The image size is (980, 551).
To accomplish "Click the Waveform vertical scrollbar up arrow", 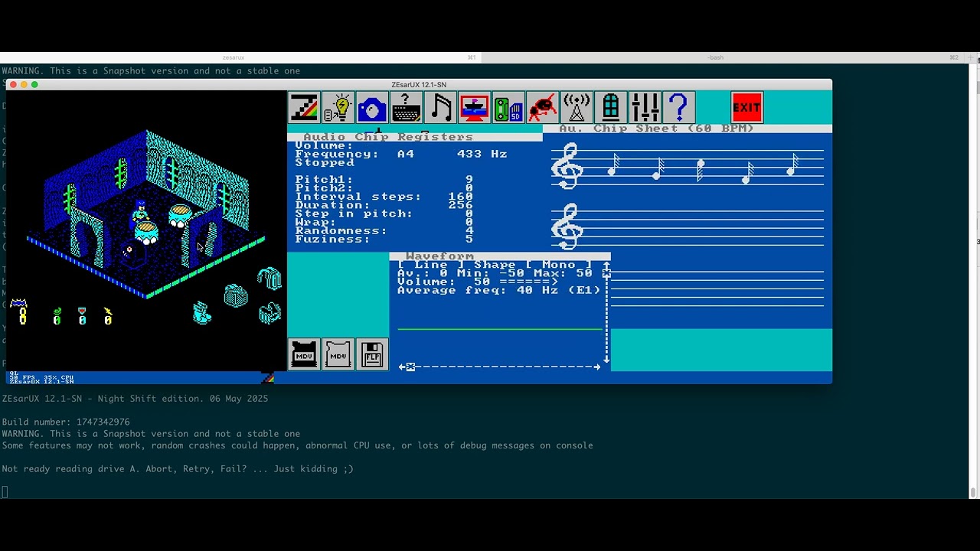I will click(x=606, y=265).
